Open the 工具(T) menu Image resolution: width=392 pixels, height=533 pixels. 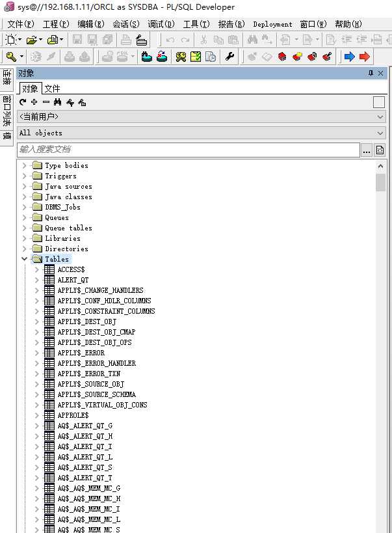[196, 24]
